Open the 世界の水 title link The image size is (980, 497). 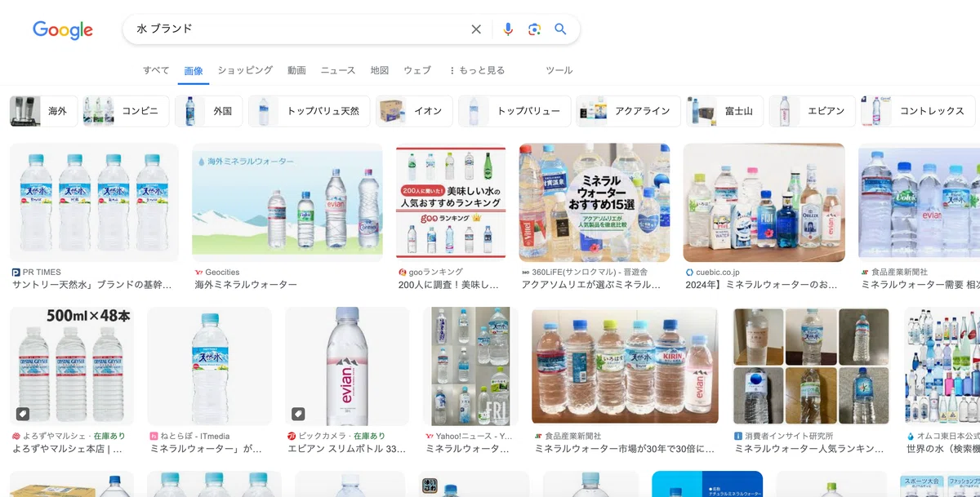click(x=943, y=449)
